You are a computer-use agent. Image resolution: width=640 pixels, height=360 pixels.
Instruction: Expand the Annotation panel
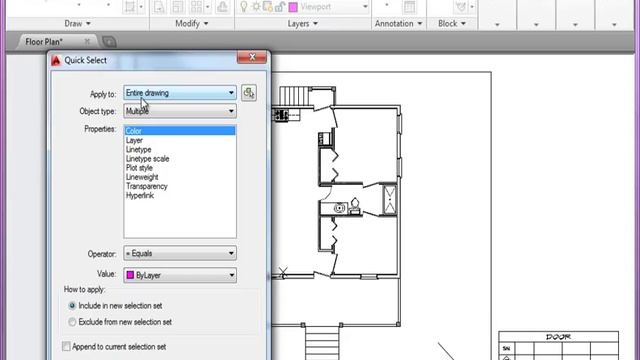(x=398, y=24)
